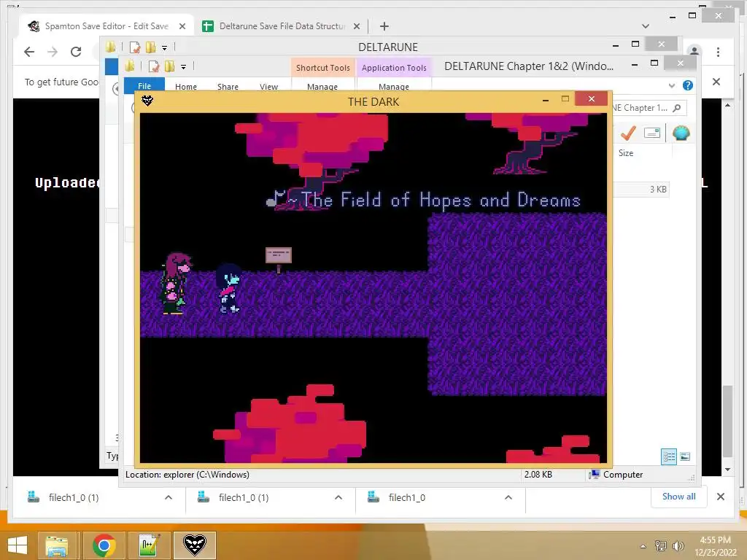Open DELTARUNE from the taskbar
The height and width of the screenshot is (560, 747).
tap(194, 545)
